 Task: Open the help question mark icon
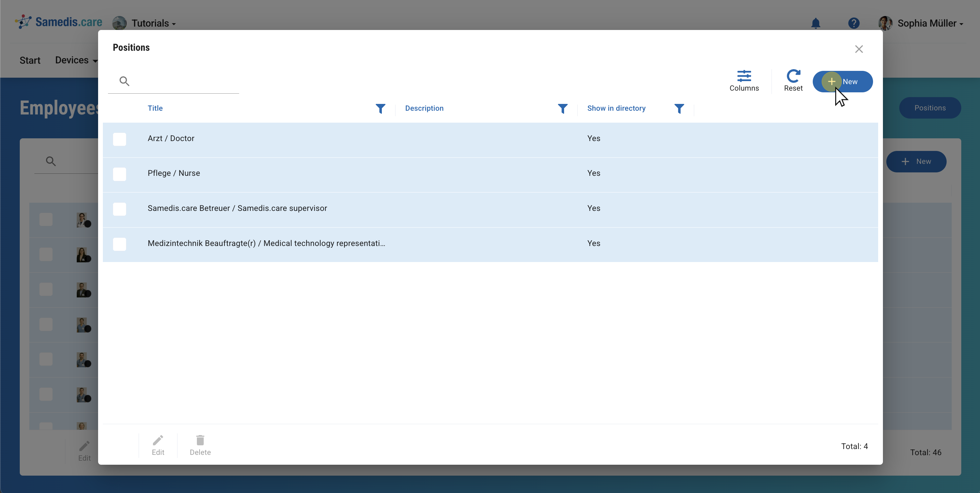[853, 23]
